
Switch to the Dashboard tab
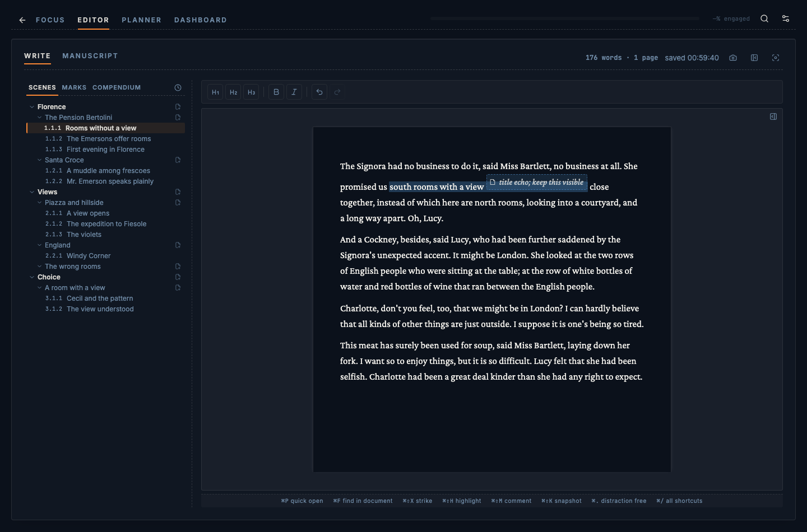[x=201, y=20]
